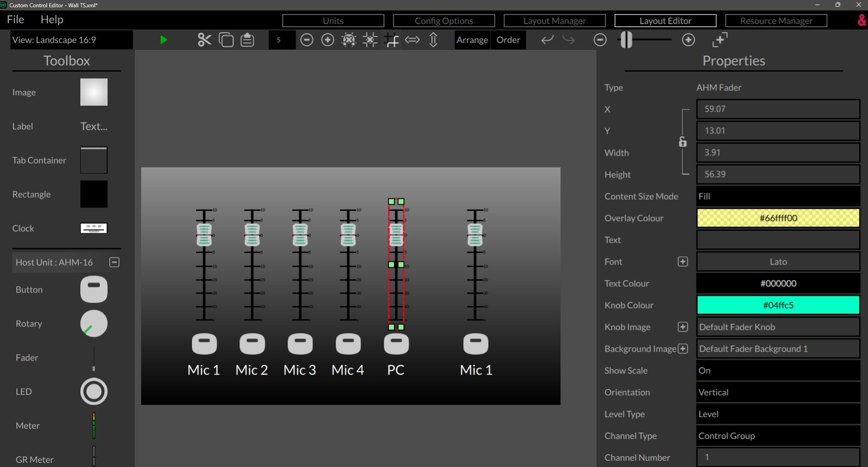Collapse the Host Unit AHM-16 section
Image resolution: width=868 pixels, height=467 pixels.
114,262
